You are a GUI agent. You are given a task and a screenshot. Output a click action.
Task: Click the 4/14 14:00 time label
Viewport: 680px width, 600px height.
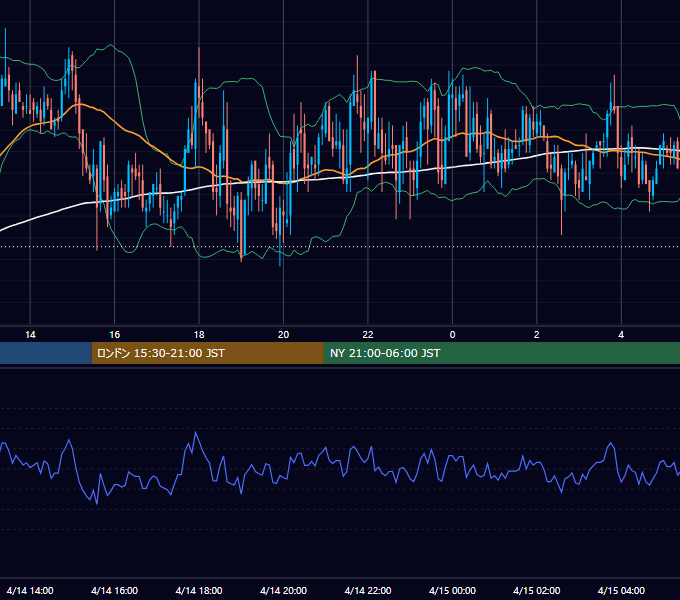[30, 590]
